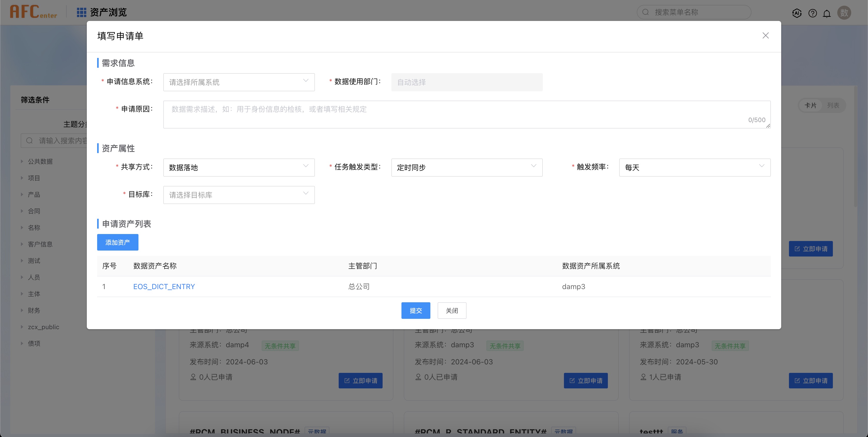Image resolution: width=868 pixels, height=437 pixels.
Task: Switch to 列表 view
Action: [833, 106]
